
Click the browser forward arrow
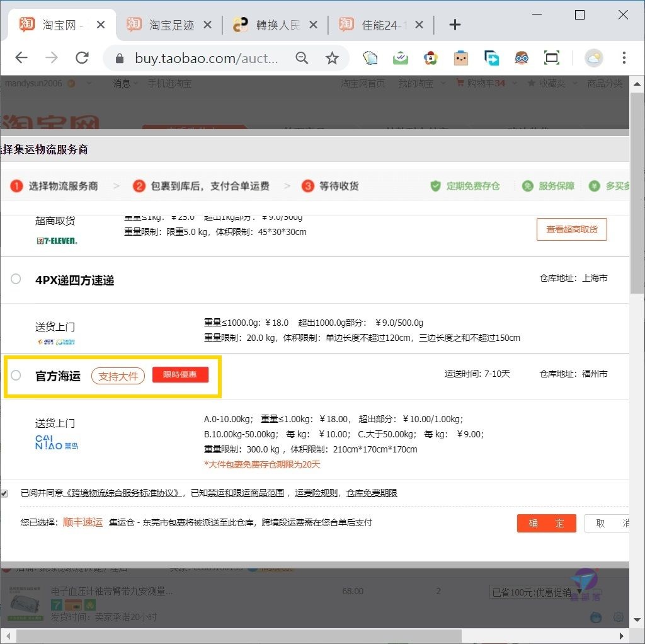(52, 58)
